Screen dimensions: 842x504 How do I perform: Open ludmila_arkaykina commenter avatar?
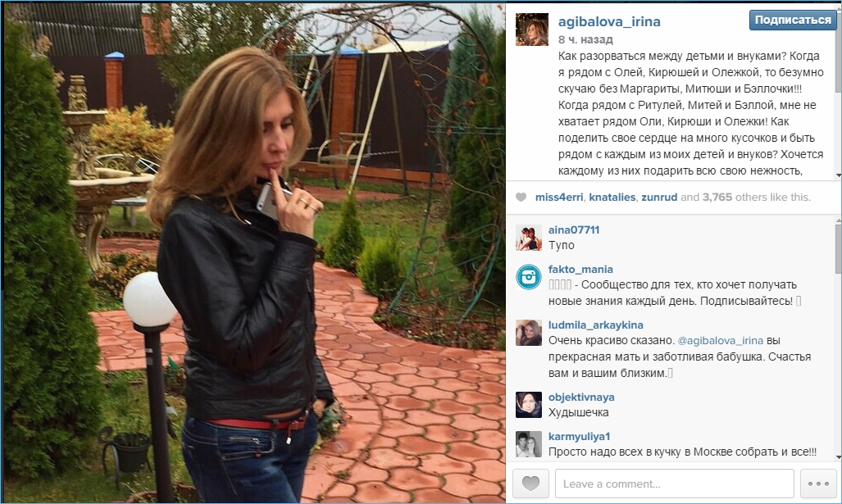(528, 333)
